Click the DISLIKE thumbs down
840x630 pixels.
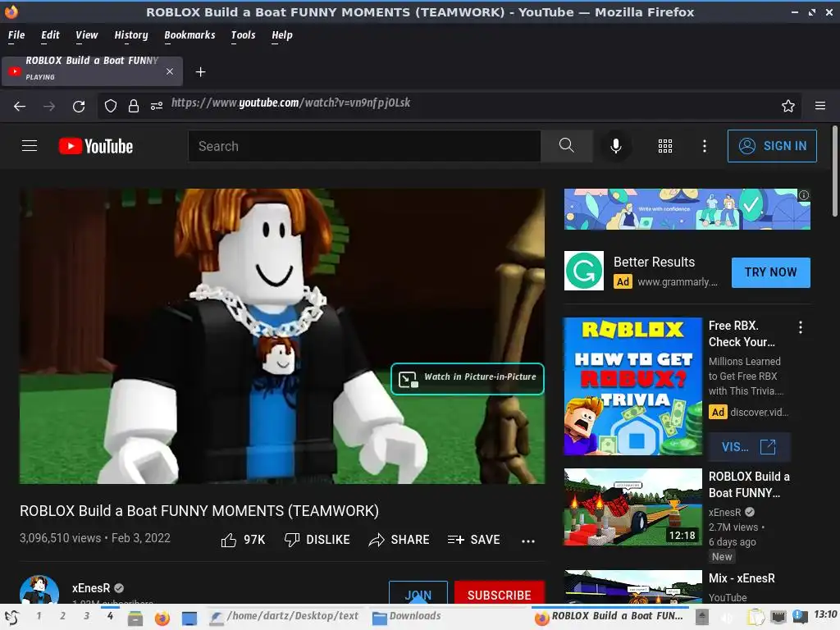tap(317, 540)
